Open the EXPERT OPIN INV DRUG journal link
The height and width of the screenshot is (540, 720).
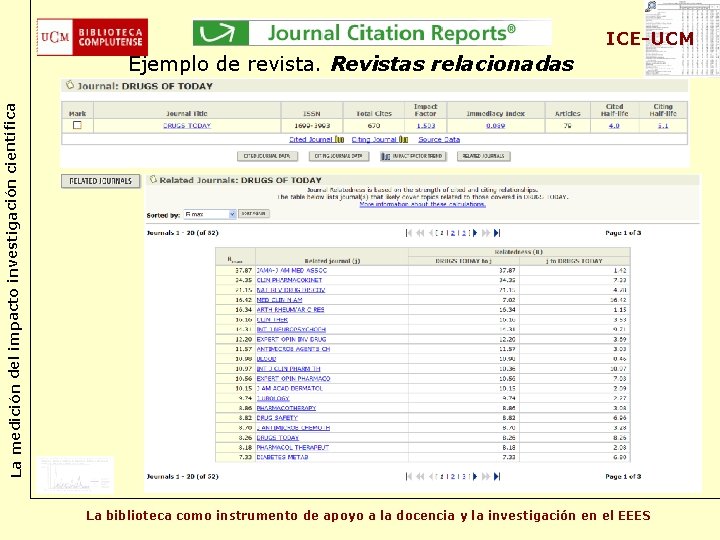291,339
